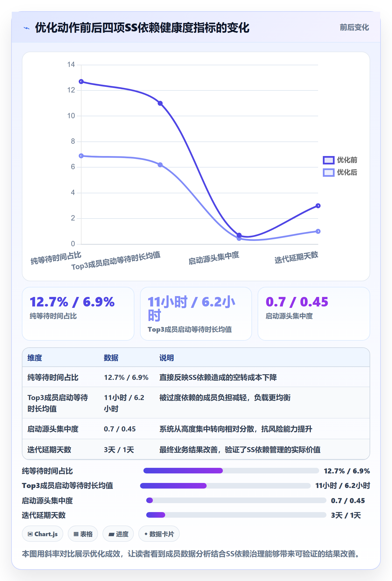
Task: Click progress value 11小时 / 6.2小时
Action: click(x=343, y=486)
